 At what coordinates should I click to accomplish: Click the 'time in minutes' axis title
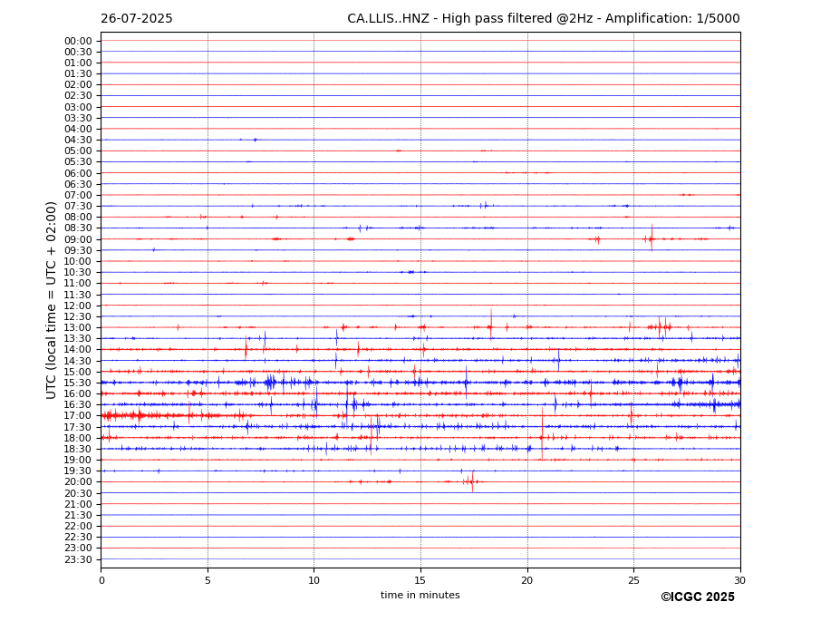point(420,595)
